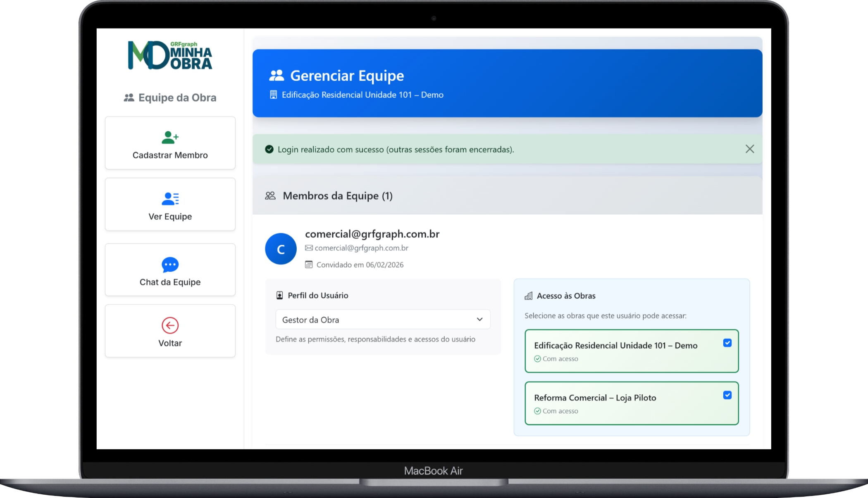Click the Ver Equipe list icon
868x498 pixels.
click(x=170, y=199)
